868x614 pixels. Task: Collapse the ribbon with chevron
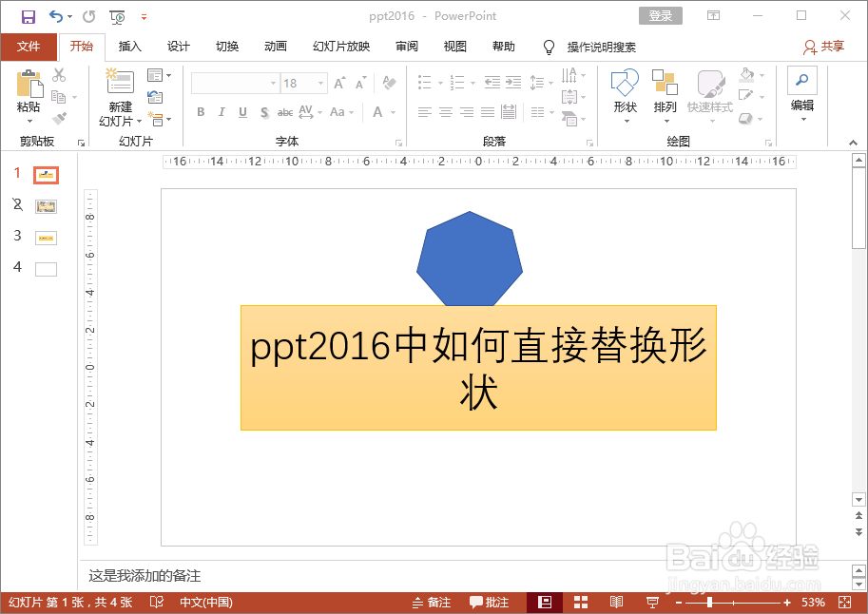coord(853,143)
